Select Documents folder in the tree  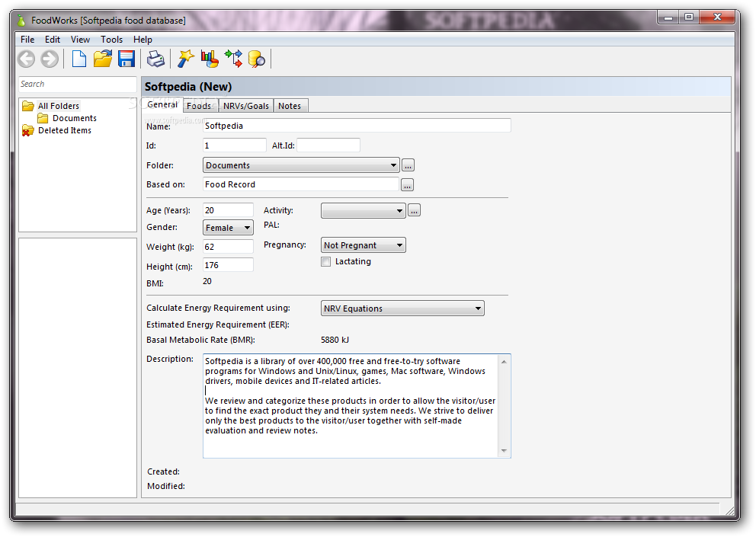click(x=74, y=118)
